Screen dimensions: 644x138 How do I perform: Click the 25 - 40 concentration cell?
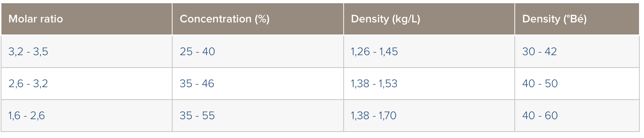(258, 52)
